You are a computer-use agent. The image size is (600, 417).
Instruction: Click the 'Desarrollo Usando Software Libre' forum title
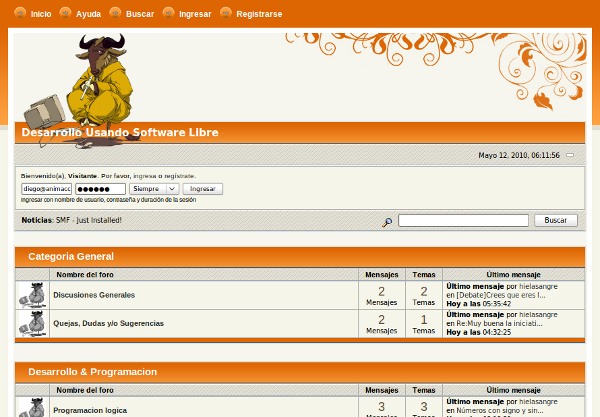coord(120,132)
